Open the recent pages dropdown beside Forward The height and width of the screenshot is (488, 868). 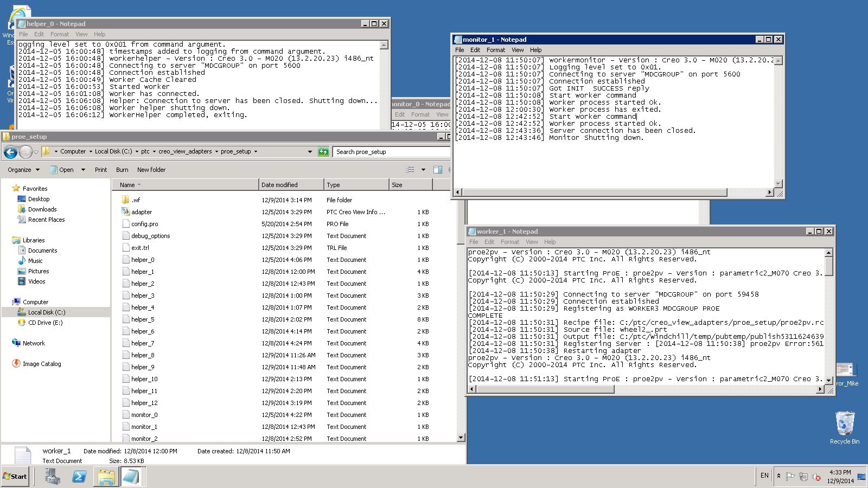[36, 152]
